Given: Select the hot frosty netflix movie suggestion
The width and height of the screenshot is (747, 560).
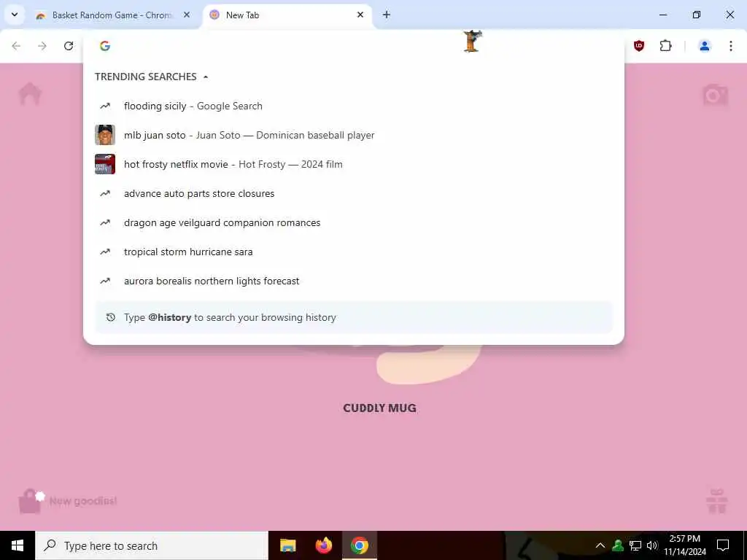Looking at the screenshot, I should [x=354, y=164].
